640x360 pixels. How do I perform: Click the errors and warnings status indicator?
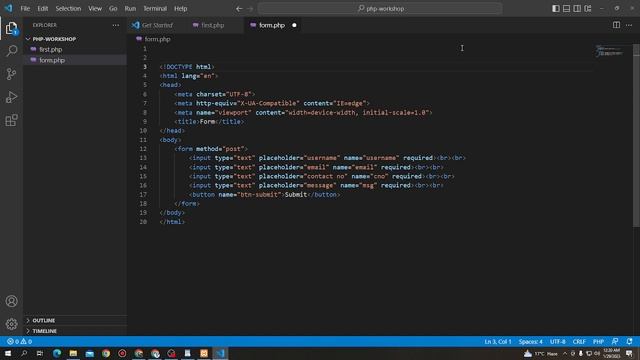(19, 341)
